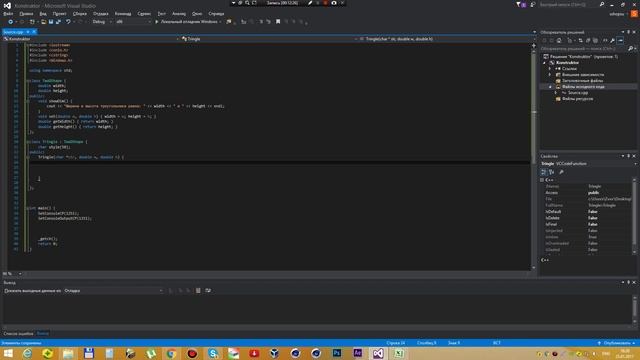Image resolution: width=640 pixels, height=360 pixels.
Task: Click the Solution Explorer sync icon
Action: (580, 40)
